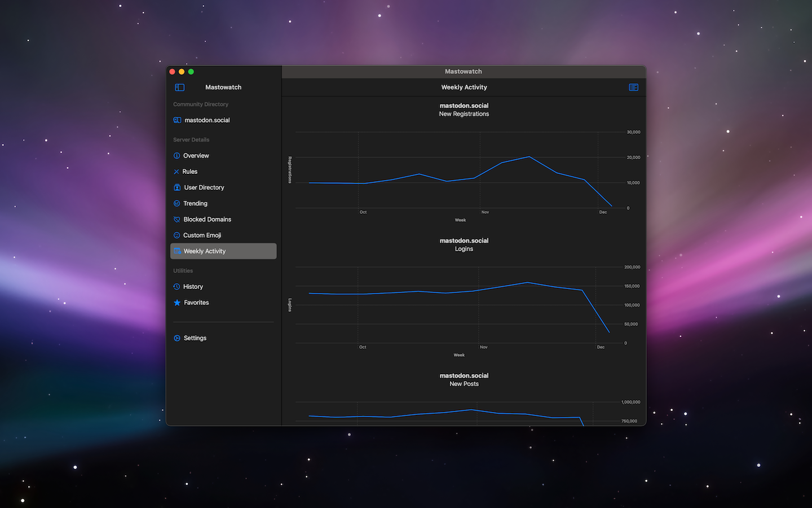Click the green zoom window button
Image resolution: width=812 pixels, height=508 pixels.
tap(191, 72)
